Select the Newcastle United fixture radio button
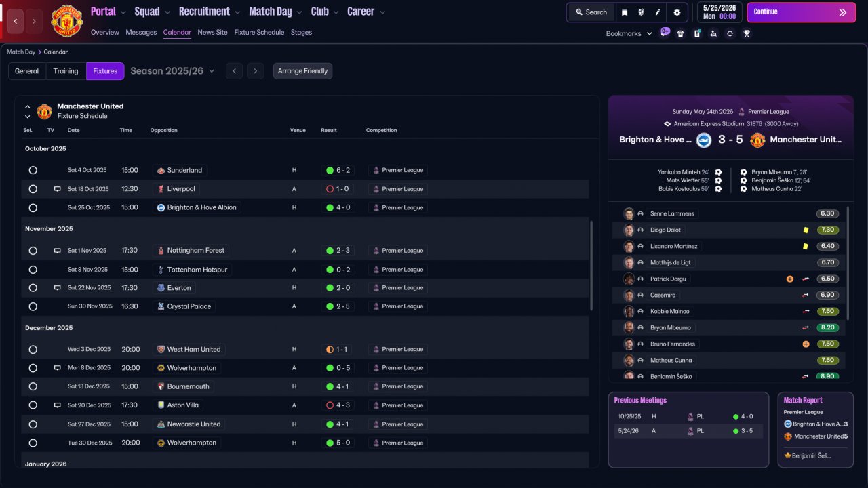The height and width of the screenshot is (488, 868). click(x=33, y=424)
